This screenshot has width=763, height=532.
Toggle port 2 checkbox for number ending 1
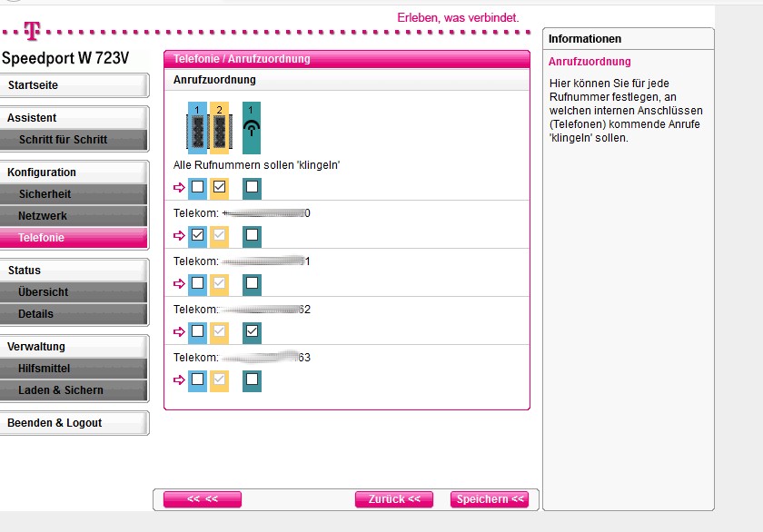click(x=220, y=283)
